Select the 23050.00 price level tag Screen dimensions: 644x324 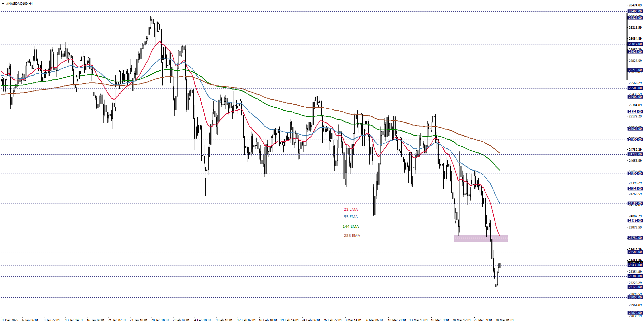(x=635, y=297)
